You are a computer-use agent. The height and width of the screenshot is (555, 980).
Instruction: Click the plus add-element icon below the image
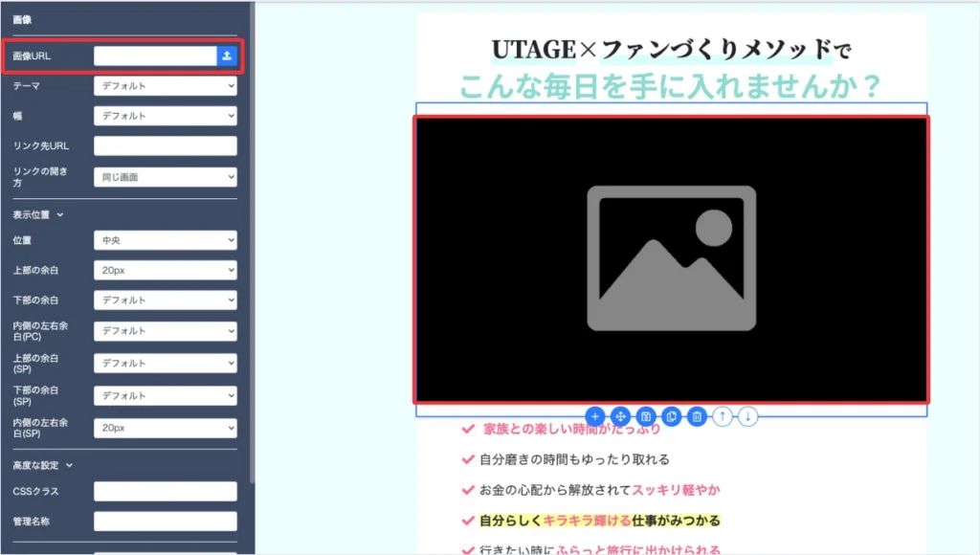(595, 416)
